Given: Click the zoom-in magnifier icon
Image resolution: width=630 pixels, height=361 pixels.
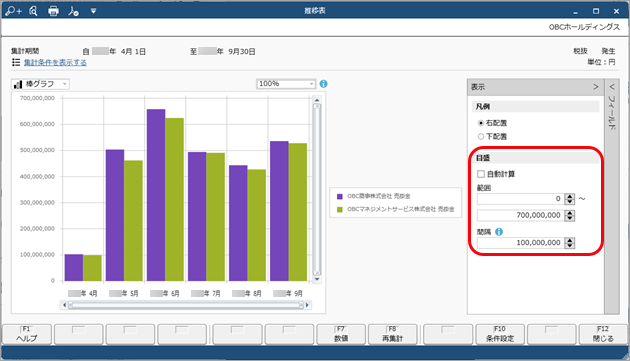Looking at the screenshot, I should click(13, 11).
